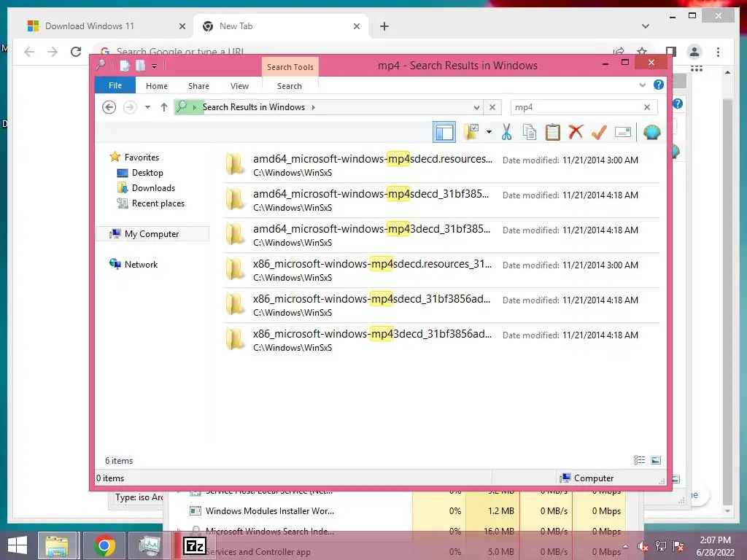Click the Explorer help question mark
This screenshot has height=560, width=747.
click(x=659, y=85)
